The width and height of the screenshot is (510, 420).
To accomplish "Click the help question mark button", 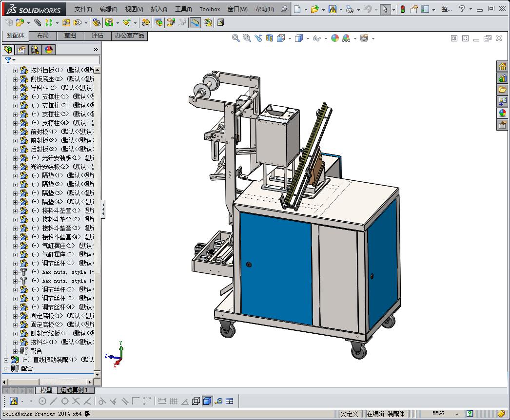I will tap(462, 9).
